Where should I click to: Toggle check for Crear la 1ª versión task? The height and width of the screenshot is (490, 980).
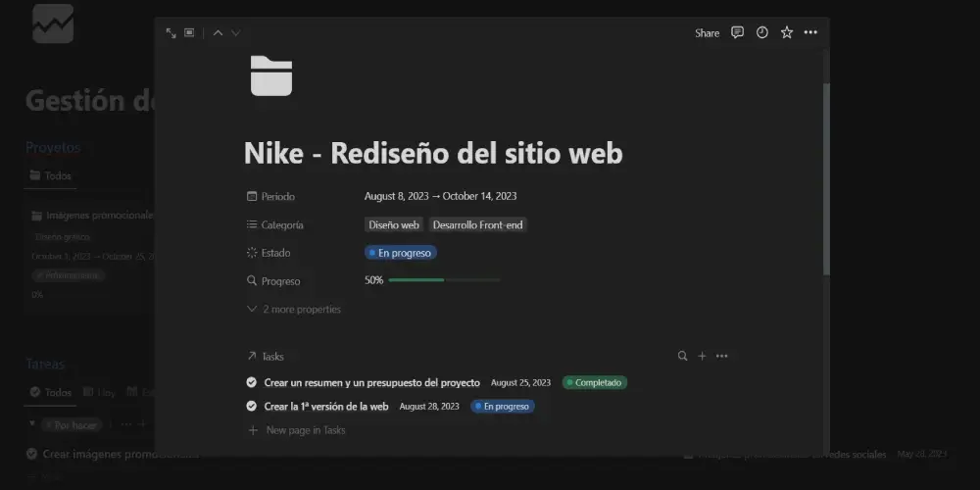(251, 407)
